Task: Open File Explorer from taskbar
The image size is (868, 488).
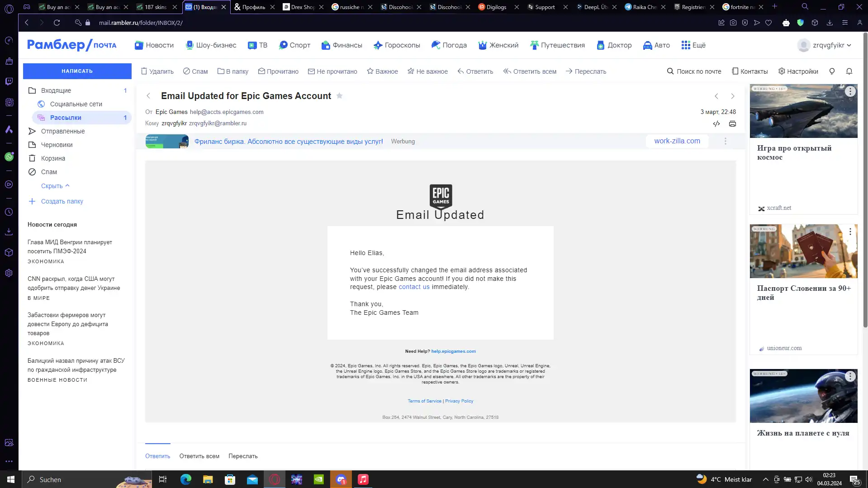Action: (208, 479)
